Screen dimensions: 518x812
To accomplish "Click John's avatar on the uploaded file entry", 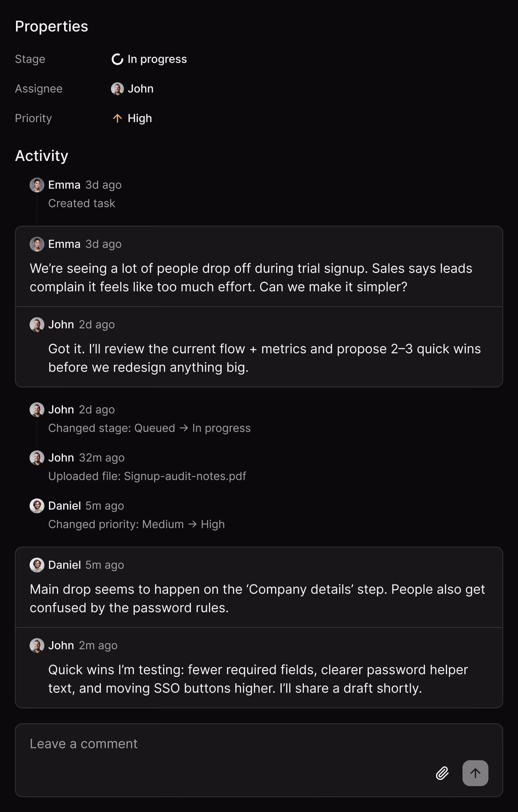I will tap(37, 457).
